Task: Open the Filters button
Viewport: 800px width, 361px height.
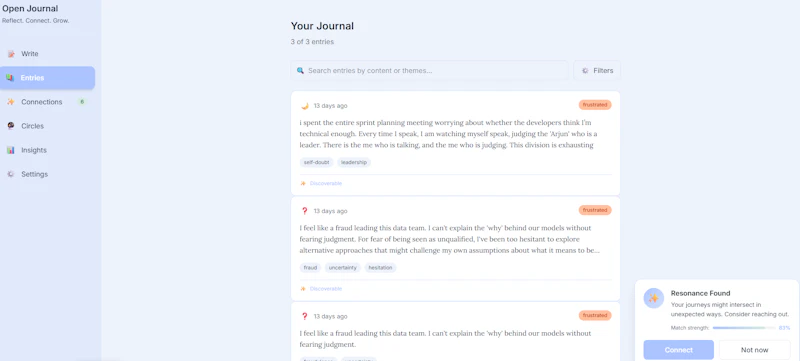Action: (597, 70)
